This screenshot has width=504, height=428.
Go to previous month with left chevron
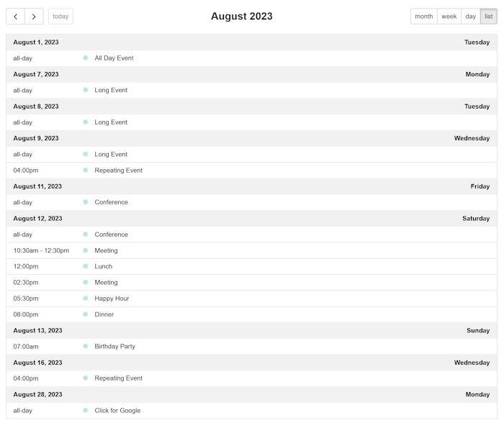tap(15, 17)
